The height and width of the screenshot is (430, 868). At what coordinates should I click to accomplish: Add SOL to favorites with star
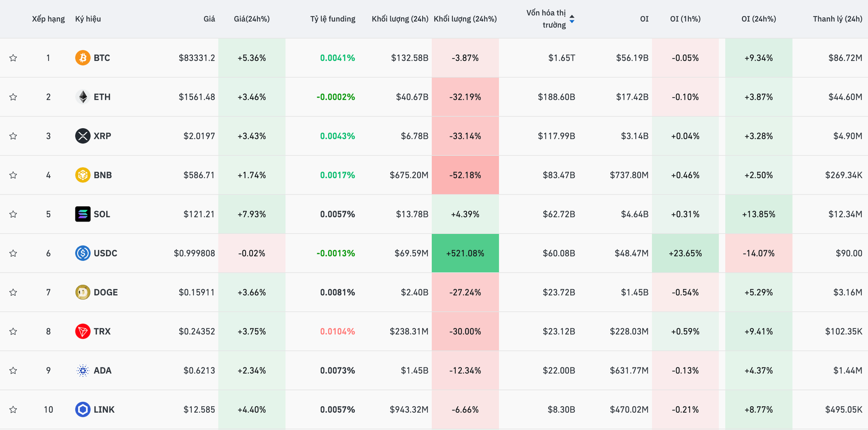point(13,214)
